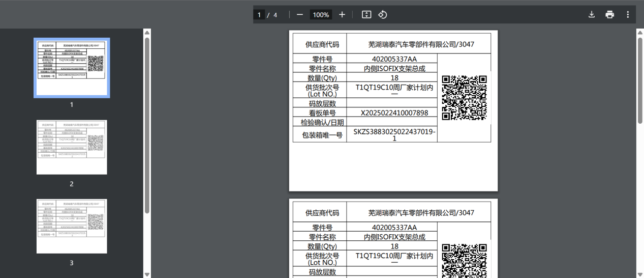Viewport: 644px width, 278px height.
Task: Click document view scroll up arrow
Action: (640, 33)
